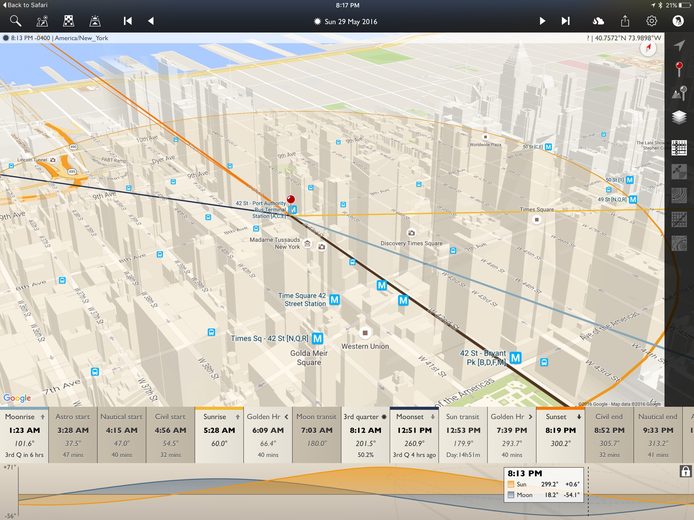This screenshot has width=694, height=520.
Task: Tap the 42 St Port Authority subway marker
Action: 293,209
